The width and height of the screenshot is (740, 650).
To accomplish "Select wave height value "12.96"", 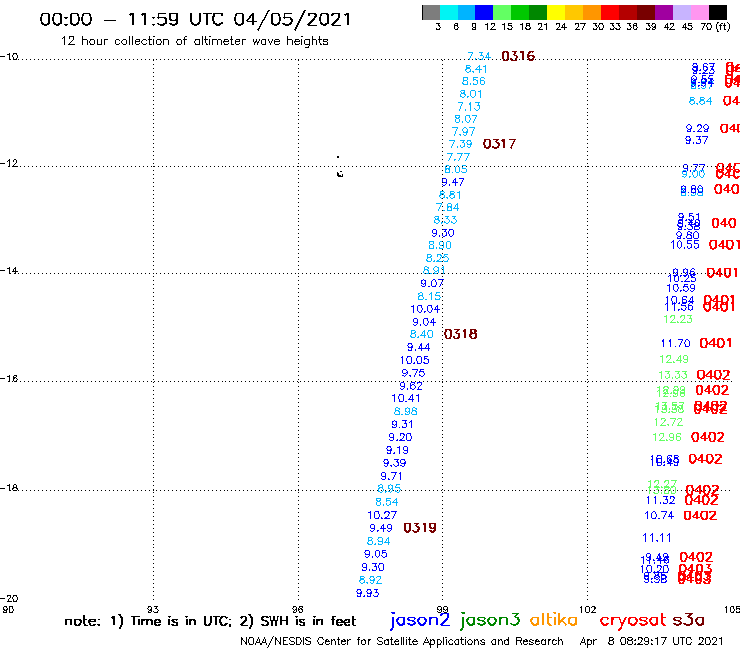I will [667, 438].
